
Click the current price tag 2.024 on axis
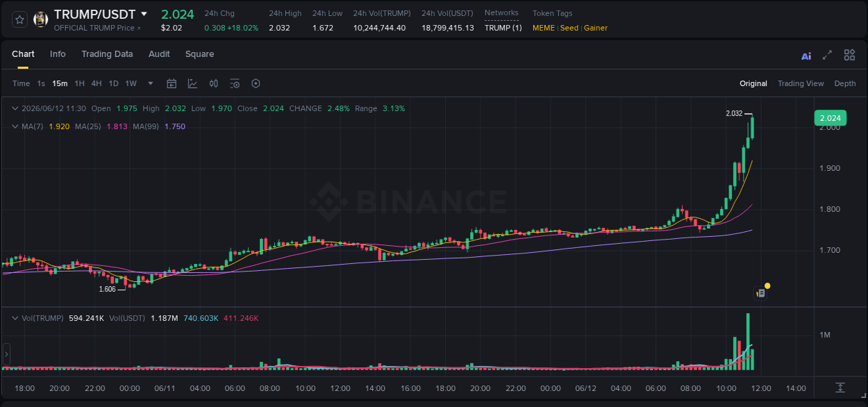[830, 118]
